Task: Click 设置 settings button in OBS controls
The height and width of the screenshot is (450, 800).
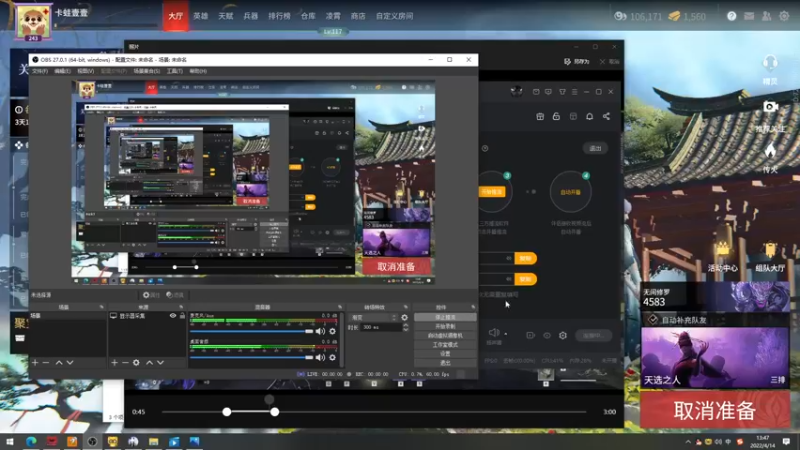Action: (445, 354)
